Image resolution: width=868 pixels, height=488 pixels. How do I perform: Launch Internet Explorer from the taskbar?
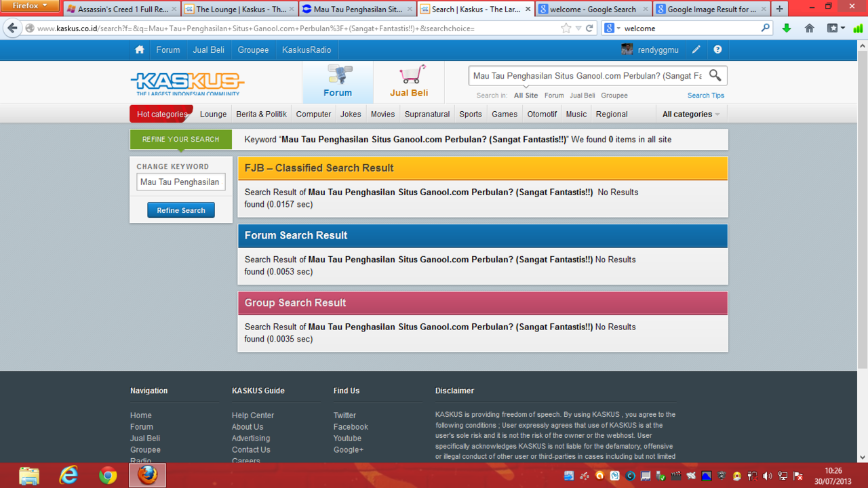(68, 475)
